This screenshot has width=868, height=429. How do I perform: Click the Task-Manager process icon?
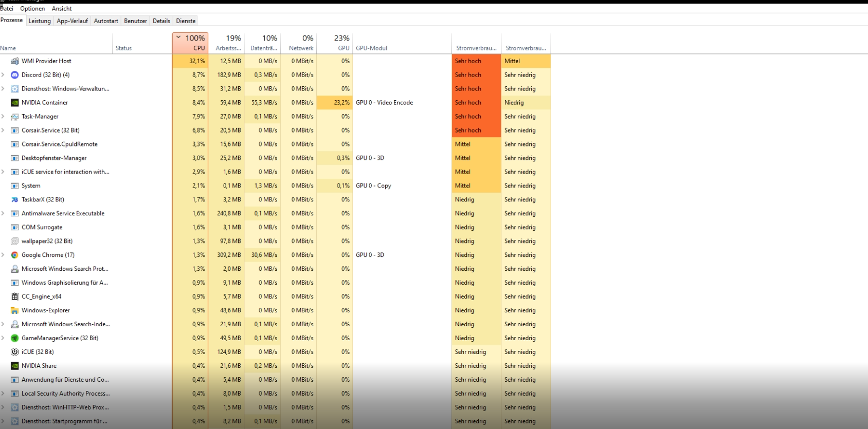[x=15, y=117]
